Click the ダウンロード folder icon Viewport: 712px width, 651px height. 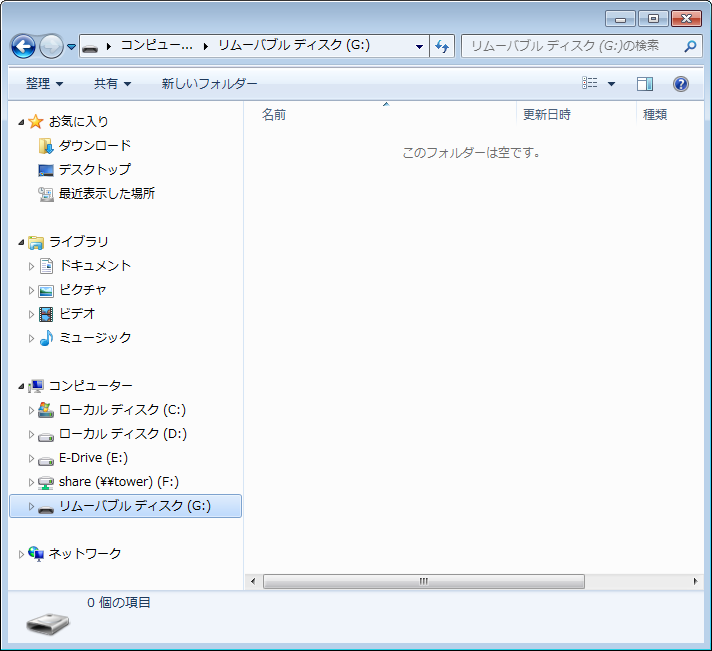point(46,146)
